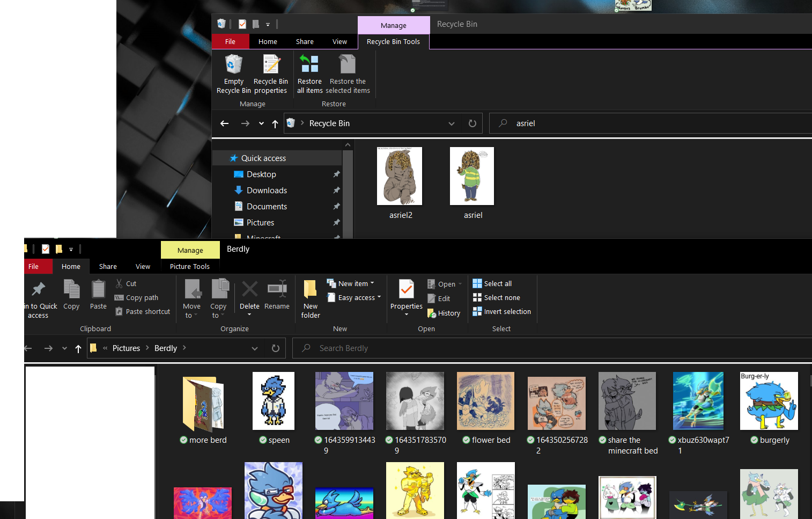Switch to Picture Tools tab
The image size is (812, 519).
coord(190,266)
